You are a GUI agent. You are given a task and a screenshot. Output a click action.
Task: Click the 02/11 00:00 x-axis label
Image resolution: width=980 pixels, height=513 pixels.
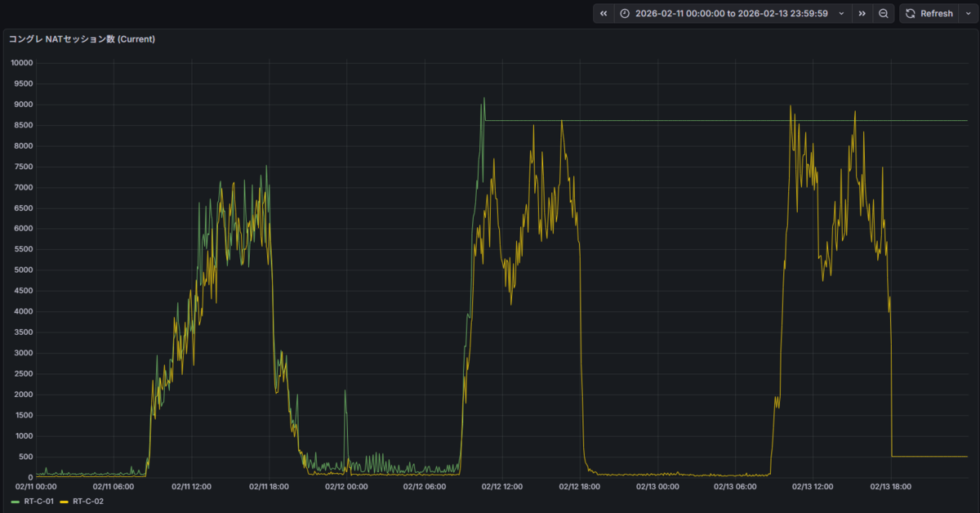[x=36, y=486]
